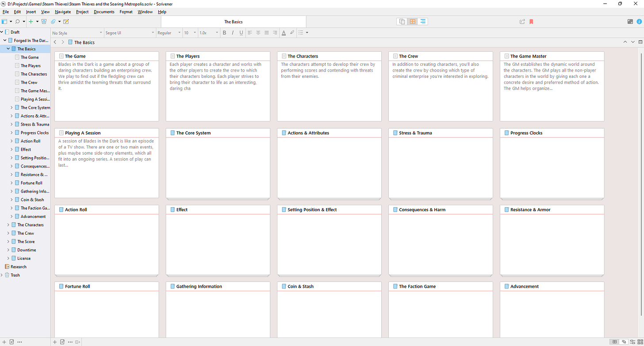Screen dimensions: 644x346
Task: Justify text in format bar
Action: (267, 33)
